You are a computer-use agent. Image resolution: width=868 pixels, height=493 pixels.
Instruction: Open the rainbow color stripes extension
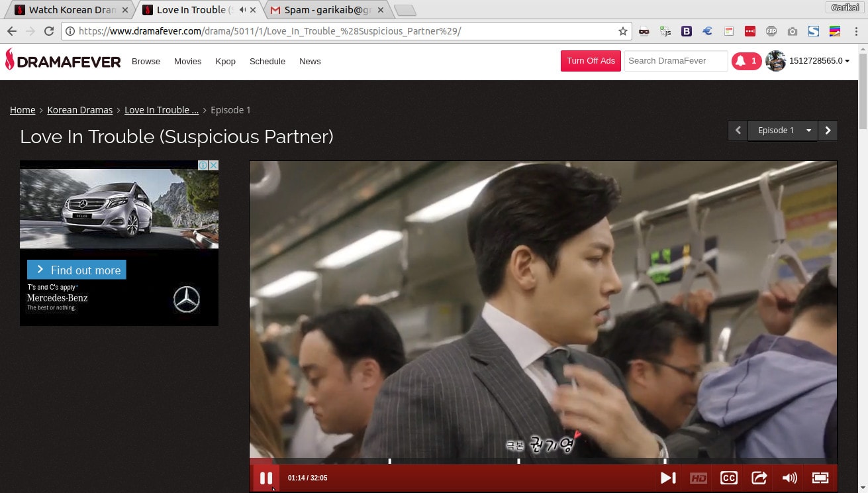point(834,31)
